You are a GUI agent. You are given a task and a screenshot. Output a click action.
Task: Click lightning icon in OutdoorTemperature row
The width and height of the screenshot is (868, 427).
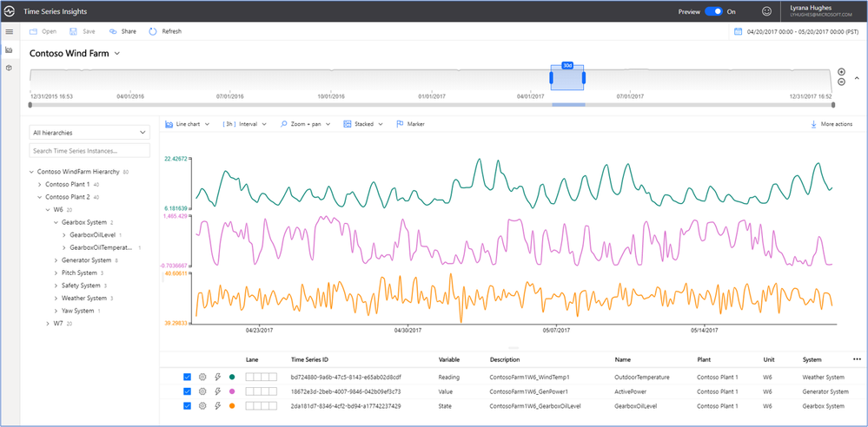(x=217, y=377)
